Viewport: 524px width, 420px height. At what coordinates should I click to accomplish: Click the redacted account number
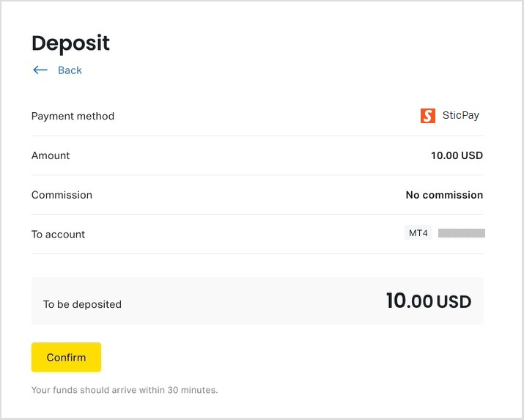coord(461,233)
